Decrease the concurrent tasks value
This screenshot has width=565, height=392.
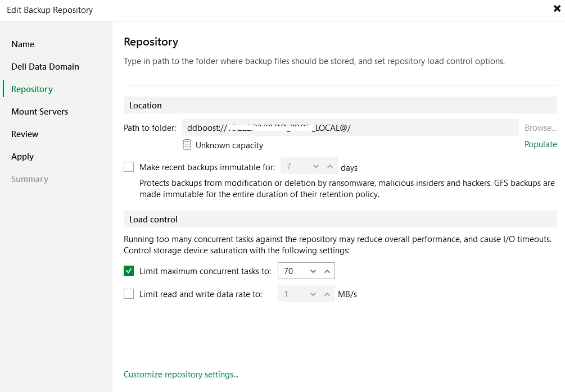[x=313, y=271]
